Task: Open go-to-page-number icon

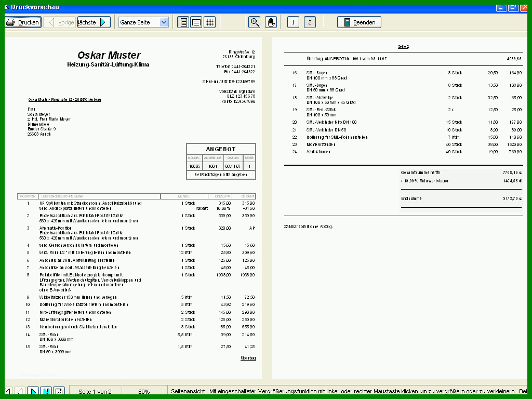Action: (59, 392)
